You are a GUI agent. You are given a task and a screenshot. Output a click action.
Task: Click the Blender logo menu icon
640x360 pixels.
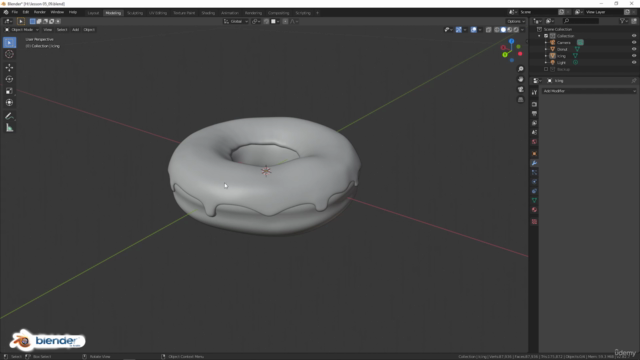pyautogui.click(x=6, y=13)
